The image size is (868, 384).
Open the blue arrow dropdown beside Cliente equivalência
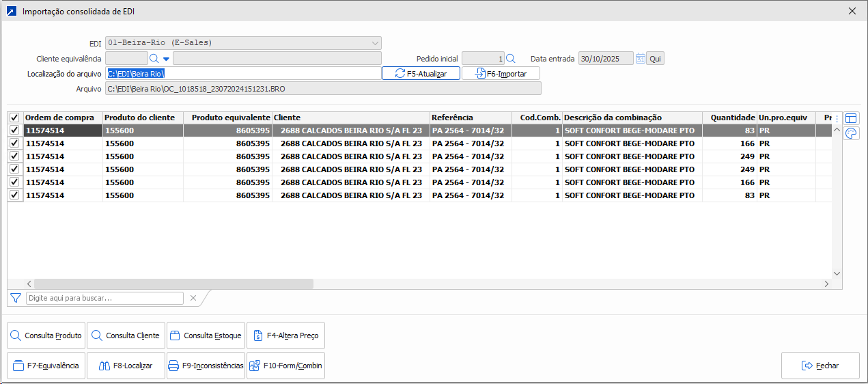point(166,59)
